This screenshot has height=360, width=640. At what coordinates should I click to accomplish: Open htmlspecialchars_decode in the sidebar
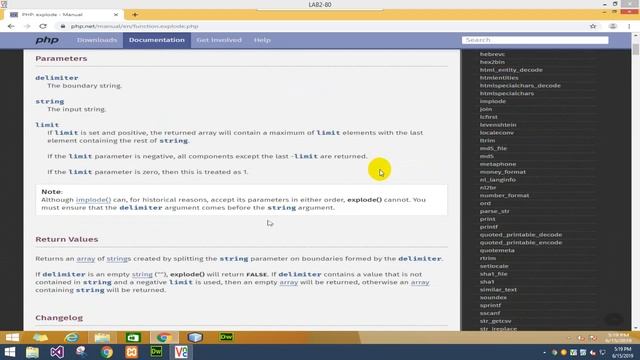(520, 86)
